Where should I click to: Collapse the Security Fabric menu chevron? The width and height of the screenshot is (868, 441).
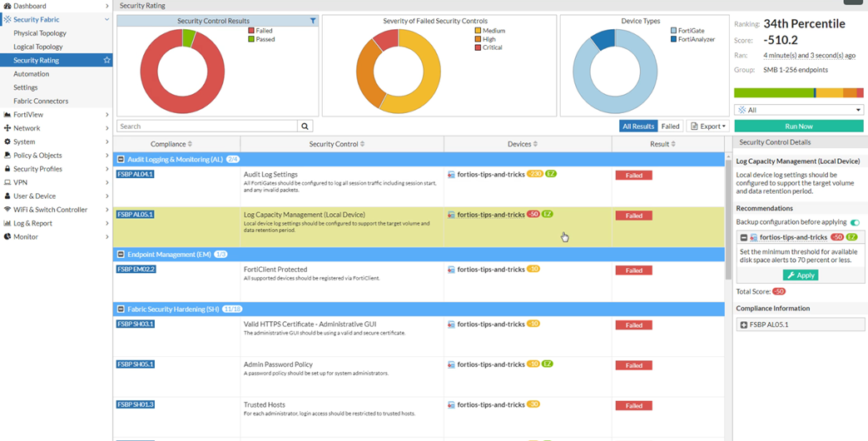click(x=107, y=19)
